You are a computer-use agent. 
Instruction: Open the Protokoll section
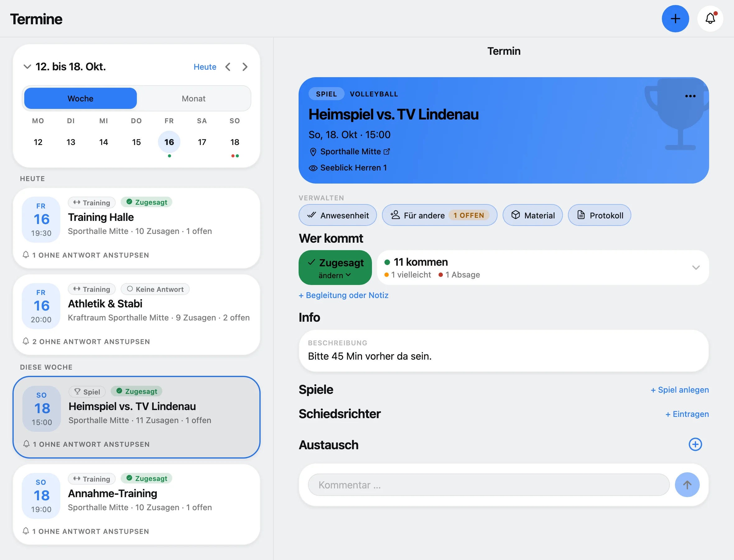click(599, 215)
